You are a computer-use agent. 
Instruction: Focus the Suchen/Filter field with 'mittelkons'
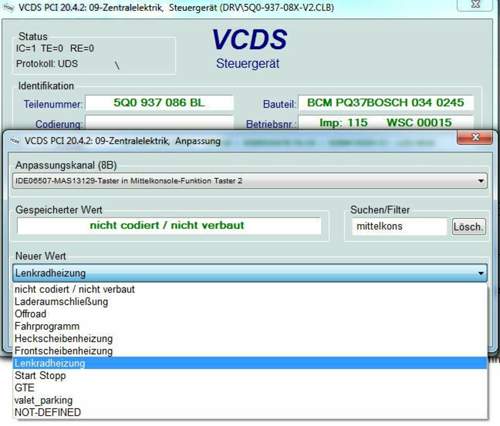[399, 227]
